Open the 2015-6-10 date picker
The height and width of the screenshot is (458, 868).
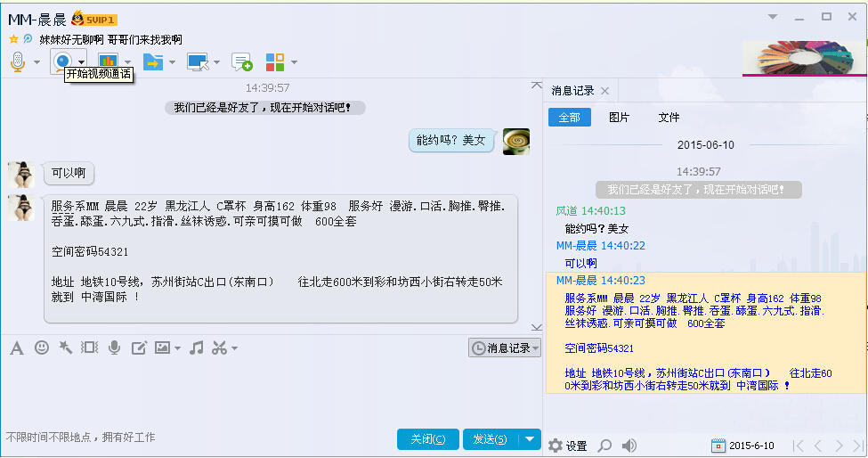(x=743, y=446)
